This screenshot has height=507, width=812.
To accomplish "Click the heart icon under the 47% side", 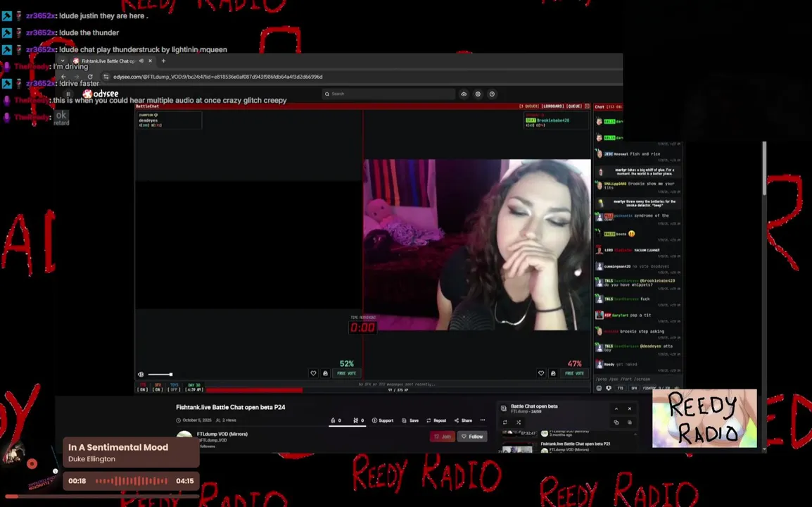I will click(x=541, y=373).
